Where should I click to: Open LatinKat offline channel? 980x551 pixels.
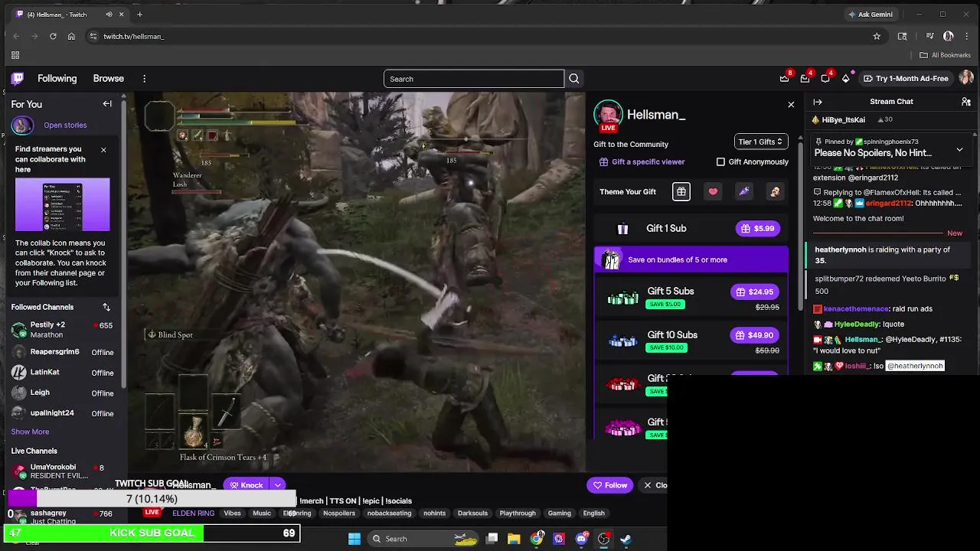61,373
